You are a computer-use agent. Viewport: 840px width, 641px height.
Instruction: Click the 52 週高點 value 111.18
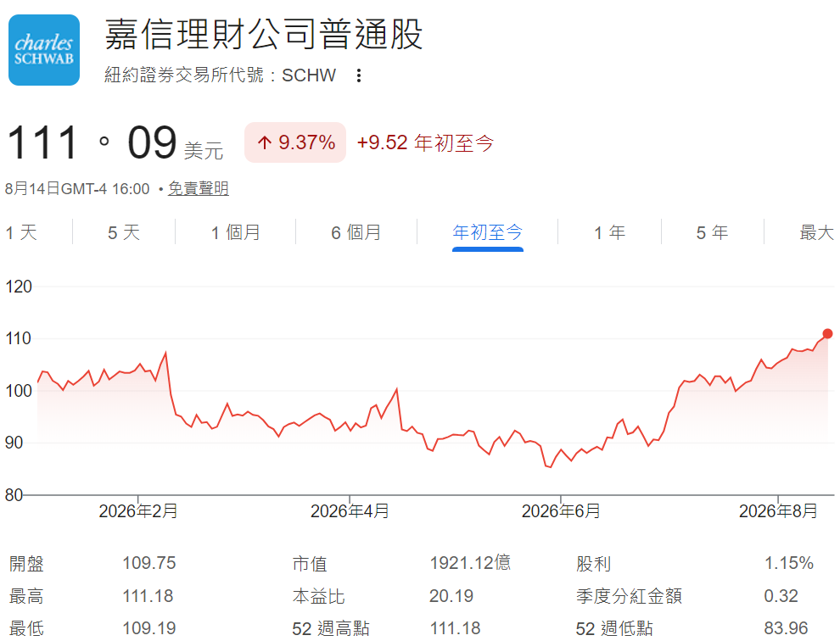coord(455,628)
